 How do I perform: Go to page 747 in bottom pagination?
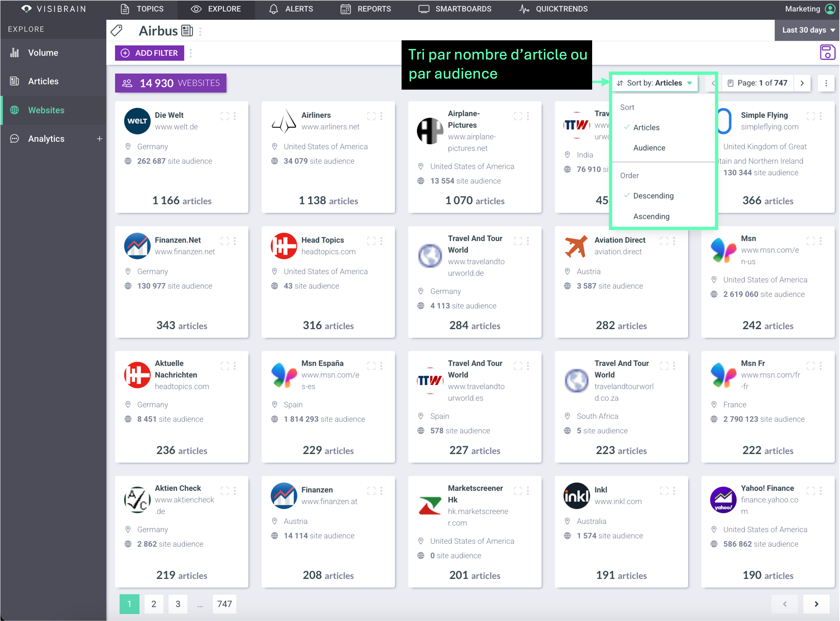(x=224, y=604)
